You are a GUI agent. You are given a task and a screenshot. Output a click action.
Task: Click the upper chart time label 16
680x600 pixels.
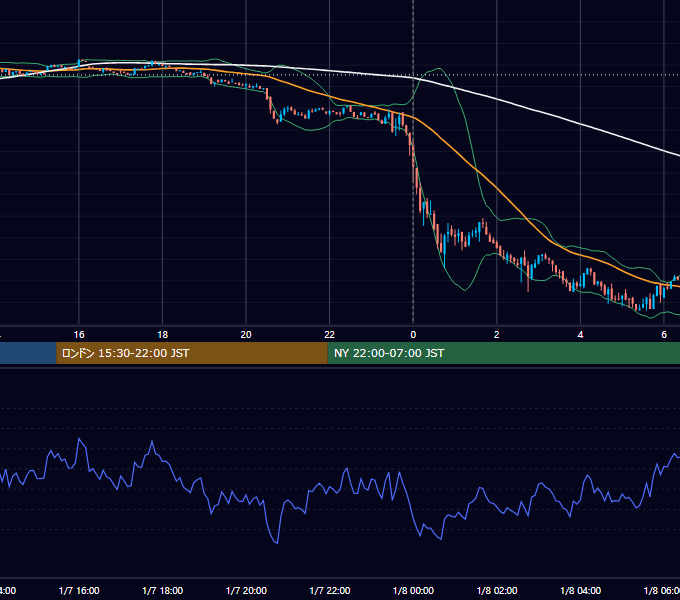tap(79, 335)
